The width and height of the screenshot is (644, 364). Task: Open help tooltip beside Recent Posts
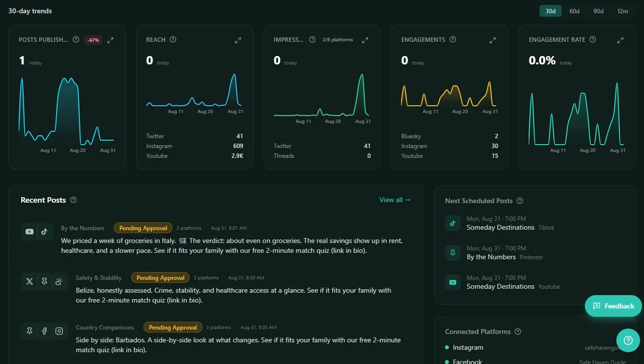pyautogui.click(x=73, y=200)
